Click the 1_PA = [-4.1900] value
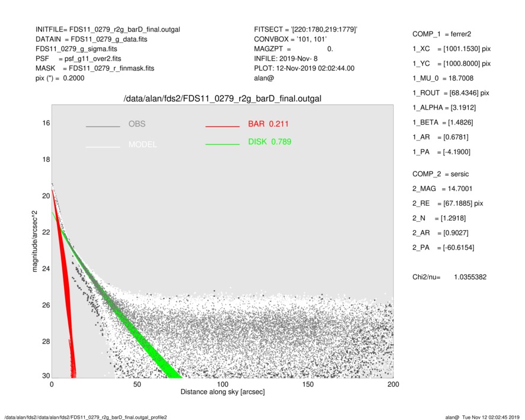Image resolution: width=525 pixels, height=420 pixels. (441, 152)
